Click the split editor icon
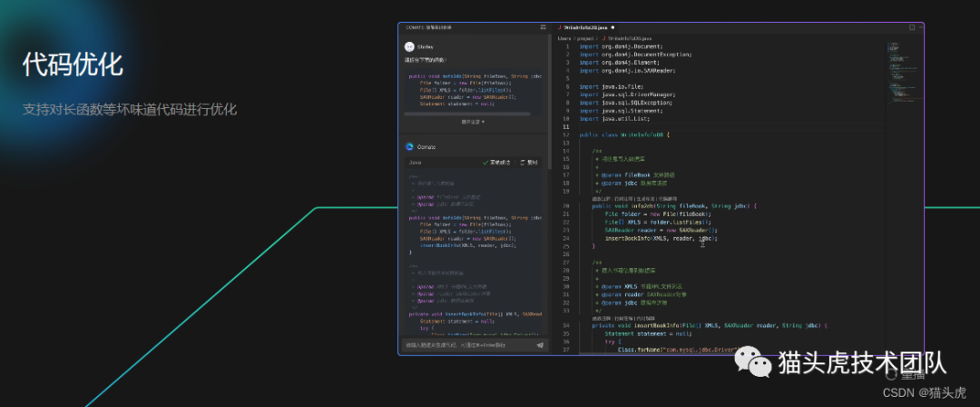Screen dimensions: 980x407 [912, 27]
